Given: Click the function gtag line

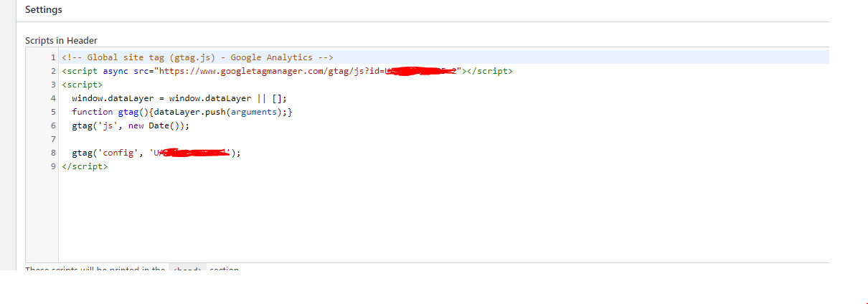Looking at the screenshot, I should click(x=181, y=112).
